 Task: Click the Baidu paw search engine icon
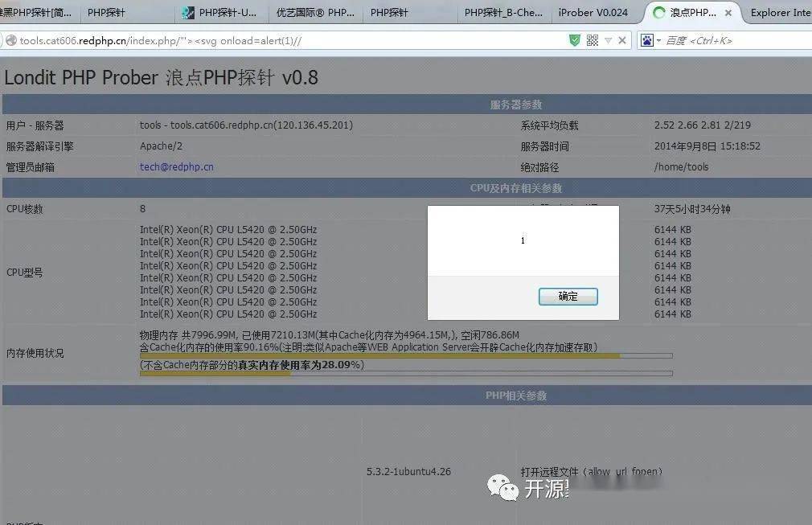(647, 40)
